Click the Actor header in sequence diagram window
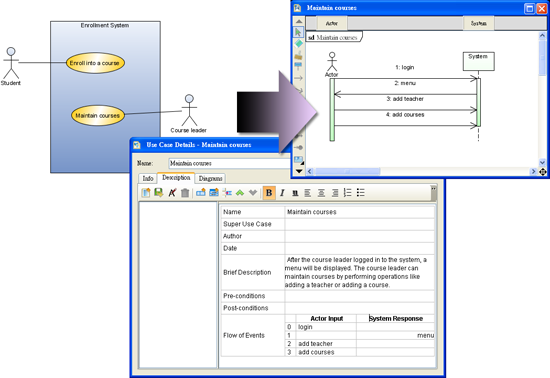Image resolution: width=550 pixels, height=378 pixels. [x=331, y=23]
